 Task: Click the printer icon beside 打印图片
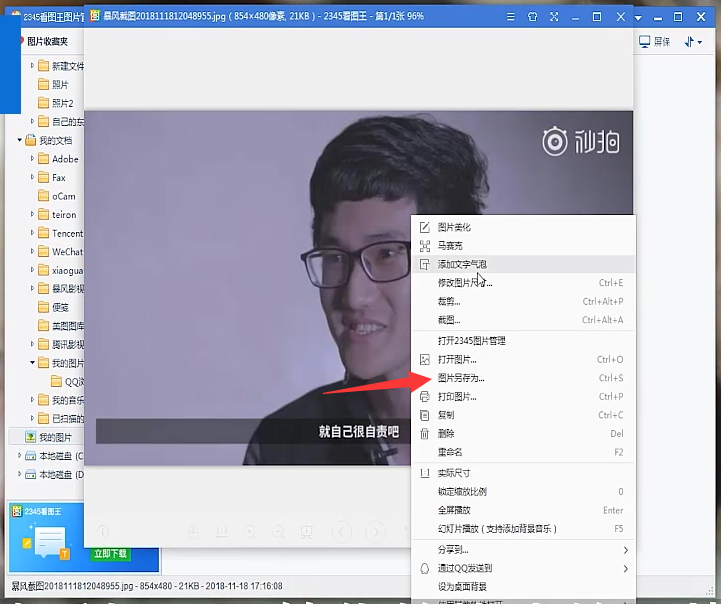[x=425, y=397]
